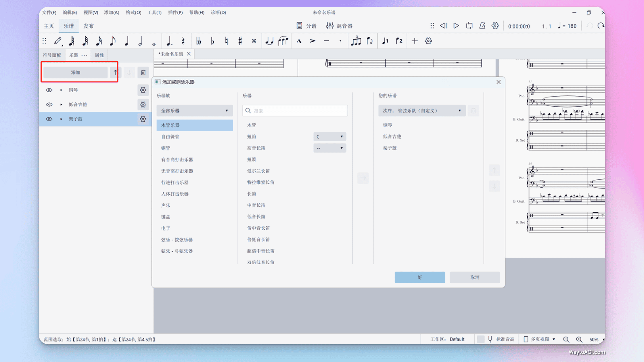644x362 pixels.
Task: Choose the quarter note duration
Action: click(x=126, y=41)
